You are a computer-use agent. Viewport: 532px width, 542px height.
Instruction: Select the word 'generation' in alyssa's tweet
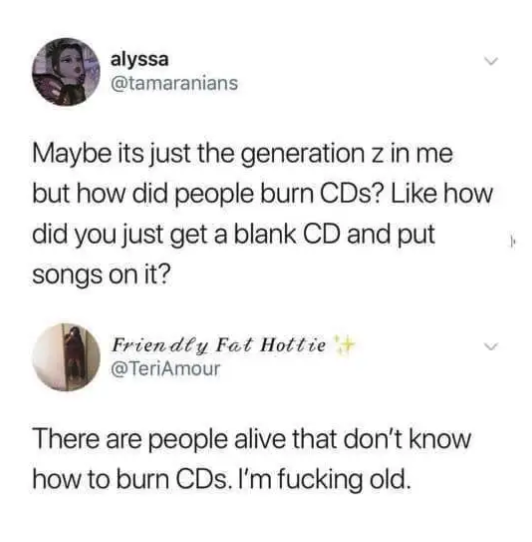(x=304, y=155)
